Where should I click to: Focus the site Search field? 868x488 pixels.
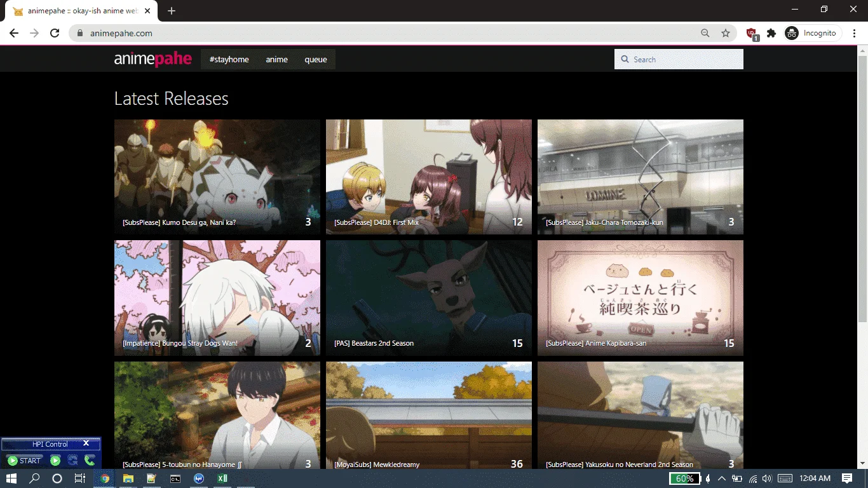click(x=679, y=59)
